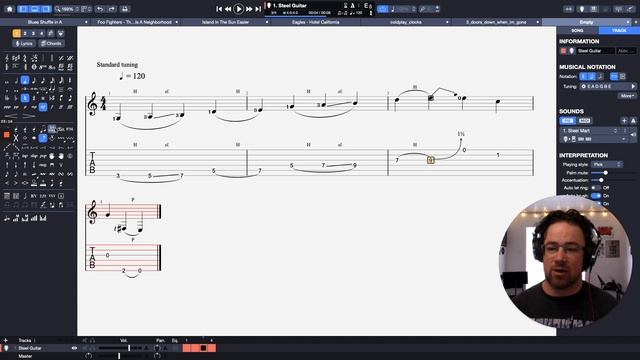The height and width of the screenshot is (360, 640).
Task: Open the Playing style Pick dropdown
Action: (607, 164)
